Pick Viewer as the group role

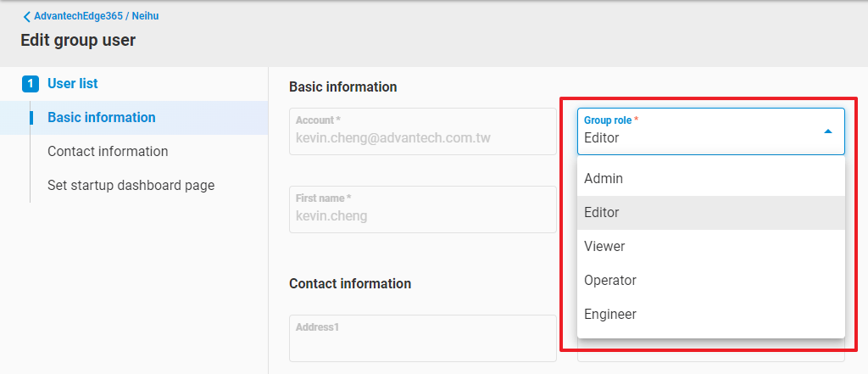pyautogui.click(x=604, y=247)
